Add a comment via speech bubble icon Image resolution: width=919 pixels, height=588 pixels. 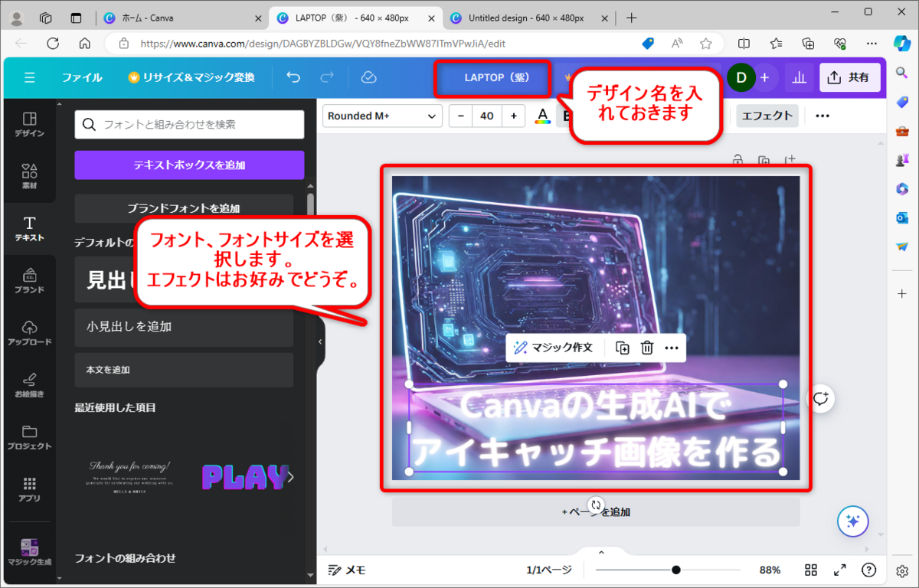coord(822,398)
